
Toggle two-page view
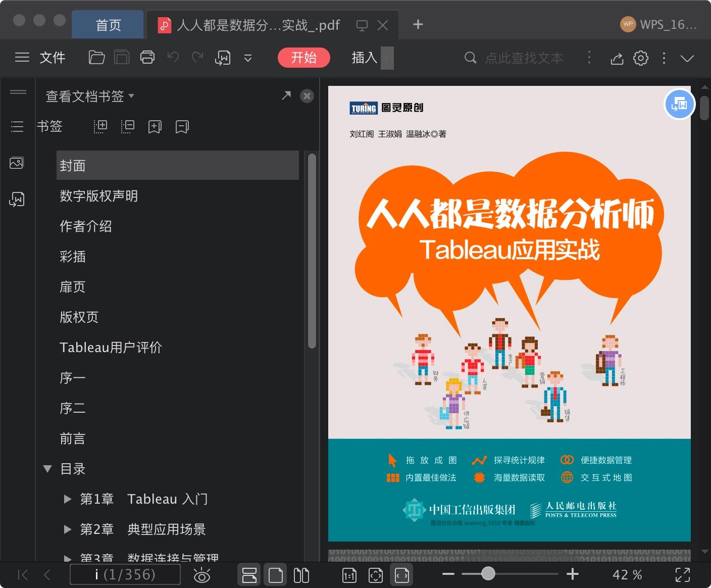(x=301, y=575)
